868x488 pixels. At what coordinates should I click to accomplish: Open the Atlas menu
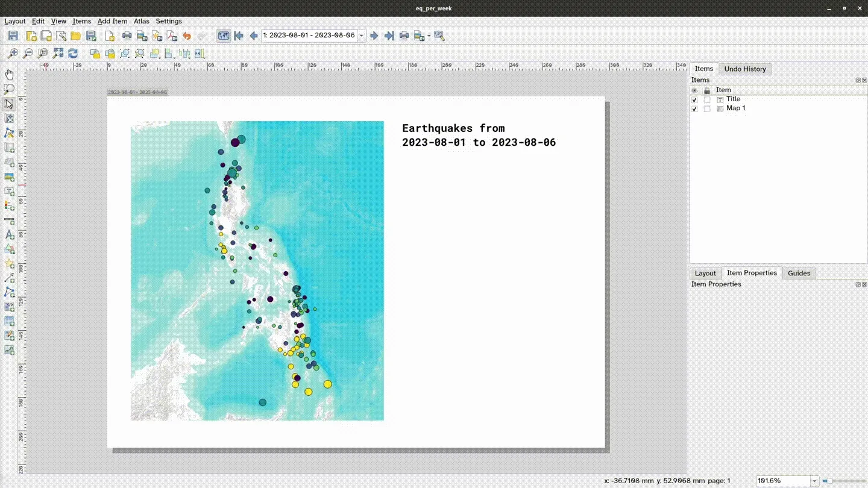(141, 21)
